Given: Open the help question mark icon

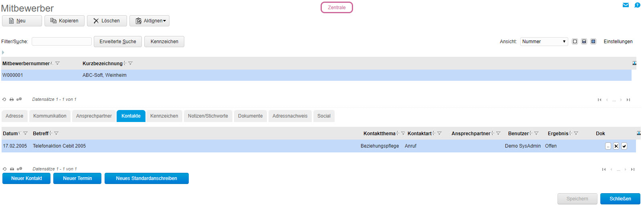Looking at the screenshot, I should 637,5.
